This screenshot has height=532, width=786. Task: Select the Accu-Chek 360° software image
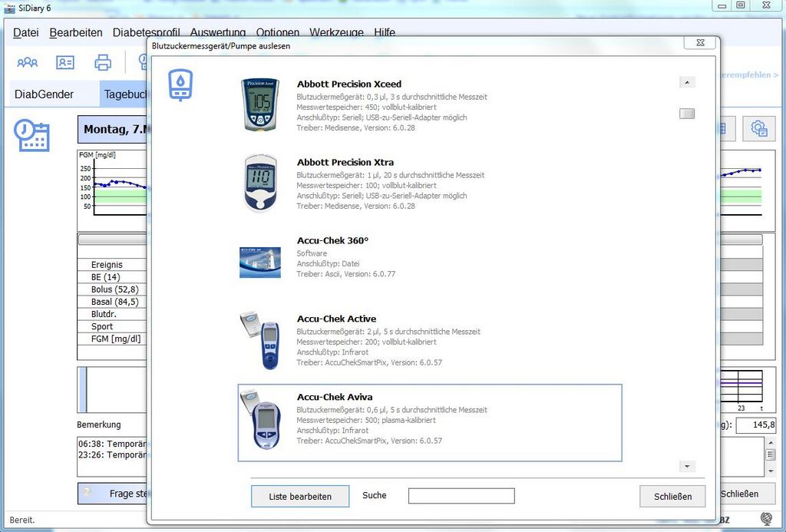[259, 263]
